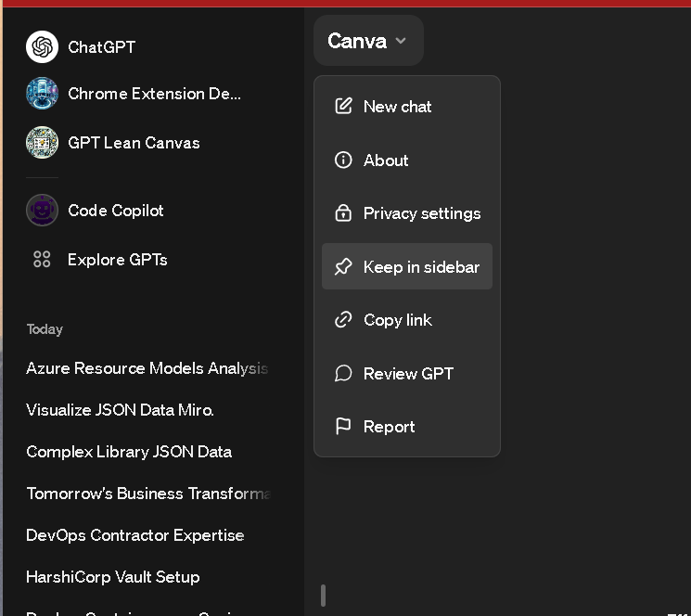691x616 pixels.
Task: Open Azure Resource Models Analysis chat
Action: [147, 368]
